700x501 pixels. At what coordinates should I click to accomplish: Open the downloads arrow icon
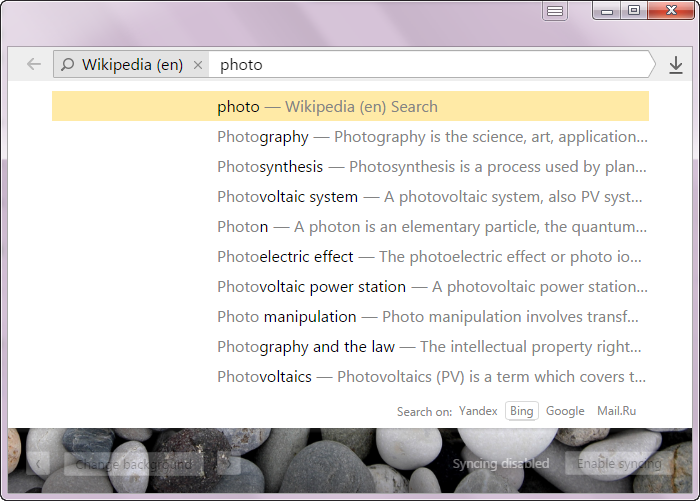[676, 65]
